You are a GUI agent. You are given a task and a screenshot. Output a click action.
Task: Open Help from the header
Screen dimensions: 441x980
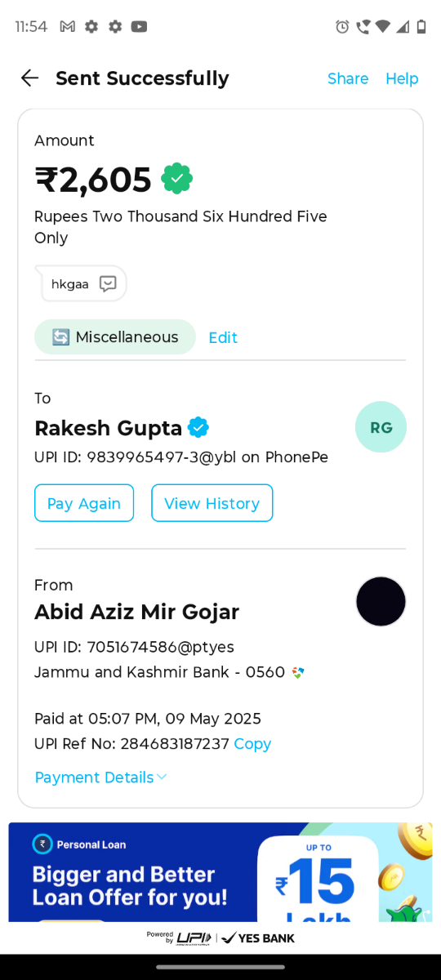click(402, 78)
